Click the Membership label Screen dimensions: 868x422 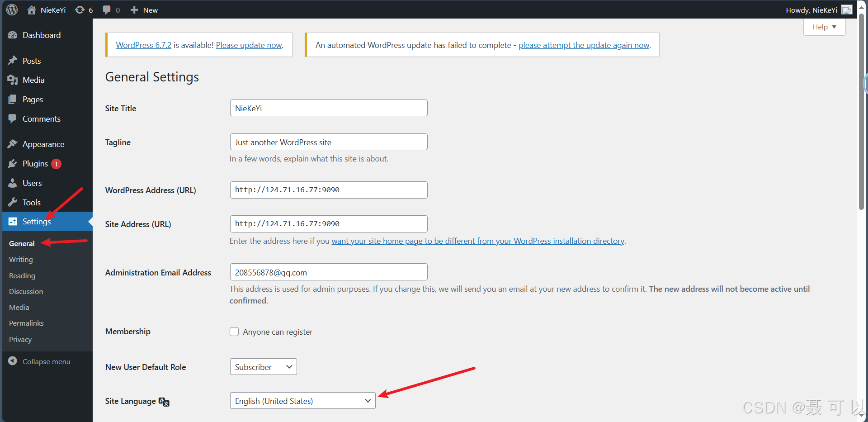(128, 332)
